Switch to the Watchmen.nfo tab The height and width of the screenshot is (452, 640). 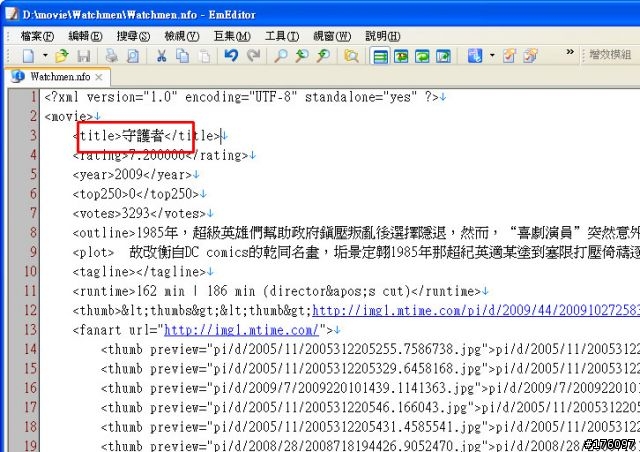[60, 76]
